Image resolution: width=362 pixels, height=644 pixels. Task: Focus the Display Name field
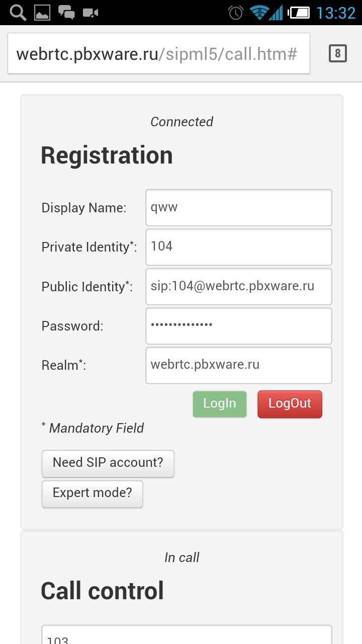coord(239,208)
